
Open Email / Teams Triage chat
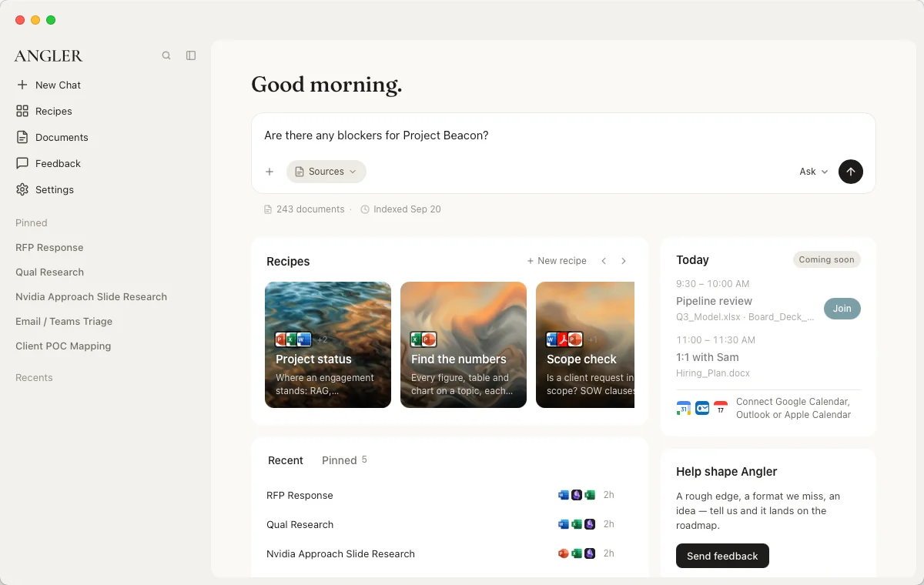click(64, 321)
